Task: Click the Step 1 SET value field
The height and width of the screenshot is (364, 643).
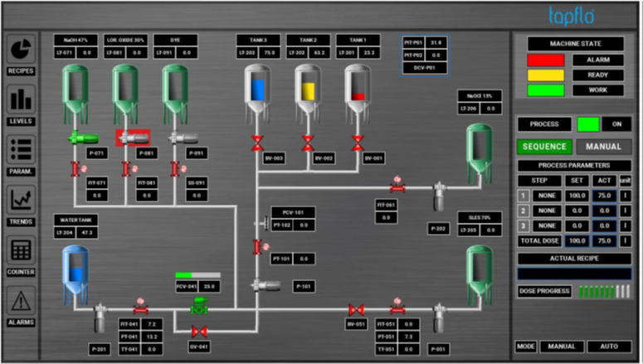Action: pos(577,197)
